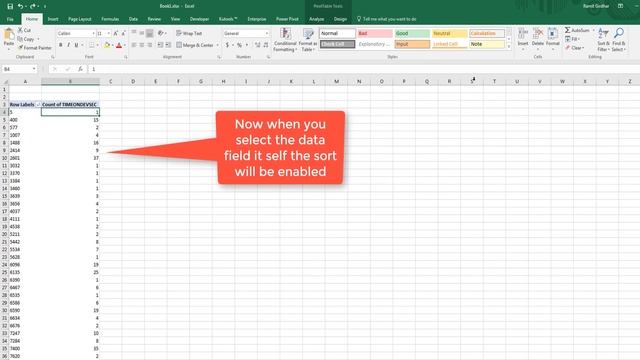This screenshot has height=360, width=640.
Task: Switch to the Design tab
Action: pyautogui.click(x=340, y=19)
